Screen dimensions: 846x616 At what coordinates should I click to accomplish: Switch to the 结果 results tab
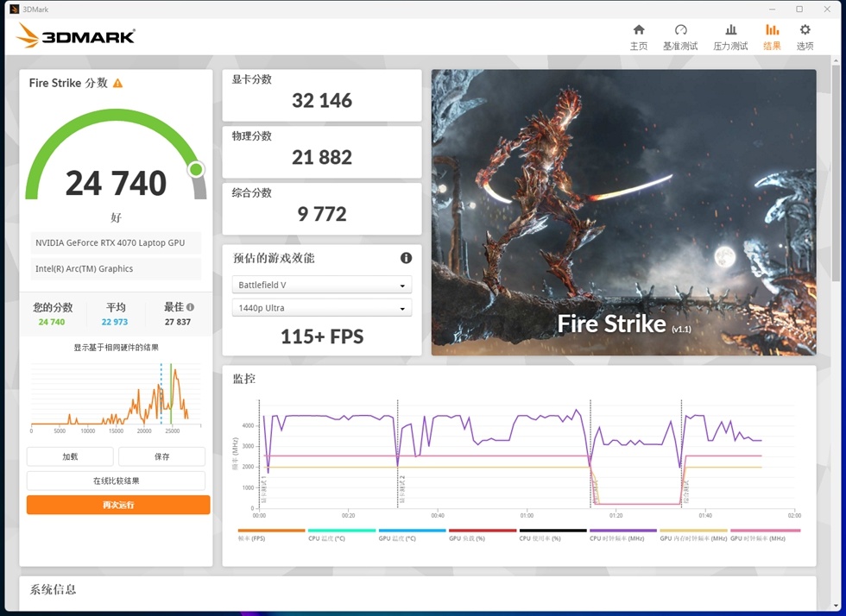[772, 37]
